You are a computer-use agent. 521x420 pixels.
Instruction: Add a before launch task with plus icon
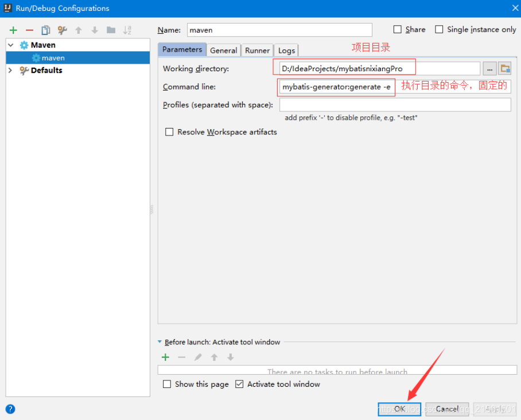(166, 357)
